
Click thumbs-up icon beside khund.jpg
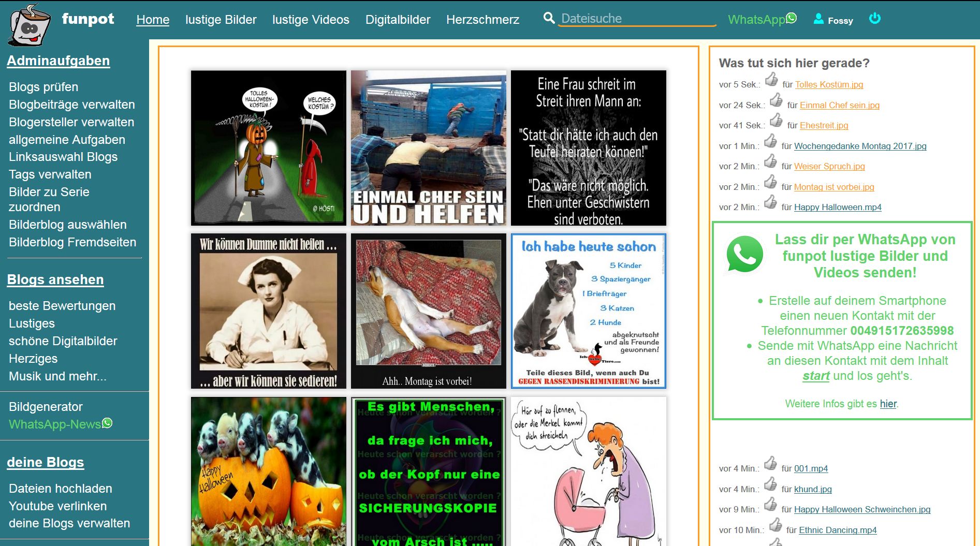point(770,484)
